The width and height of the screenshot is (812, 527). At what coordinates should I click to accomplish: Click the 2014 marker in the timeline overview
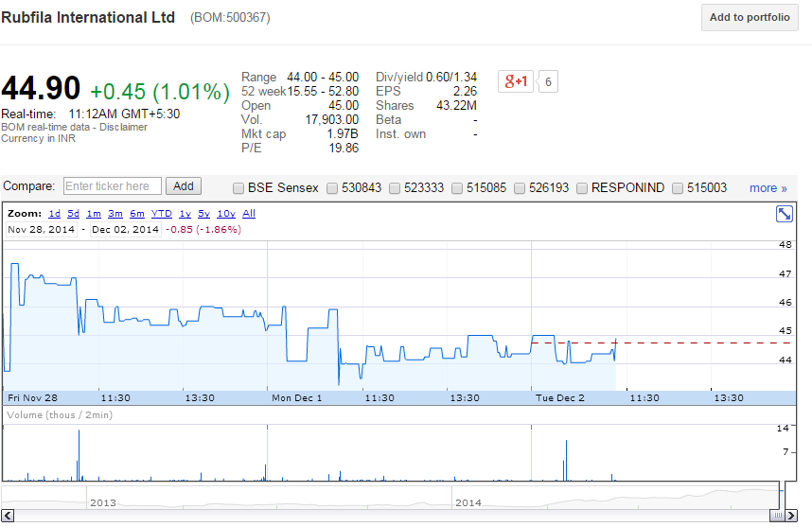point(468,502)
